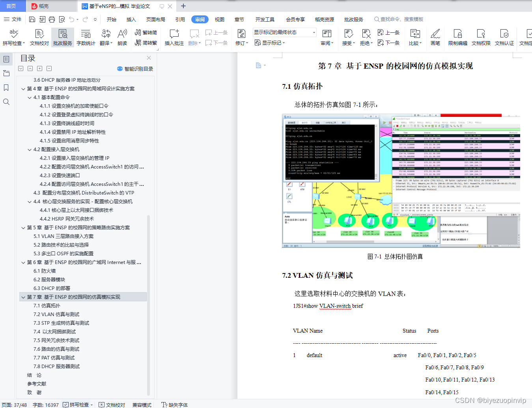
Task: Toggle the select-all checkbox in 目录 panel
Action: tap(21, 68)
